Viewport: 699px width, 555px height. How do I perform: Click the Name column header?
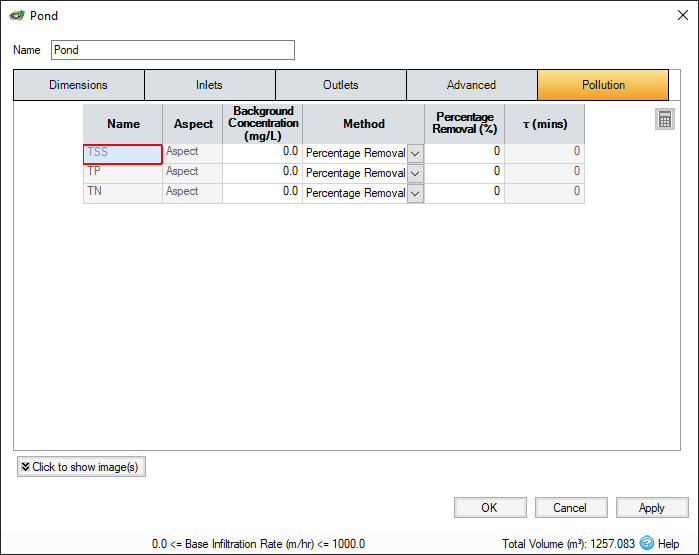click(123, 124)
